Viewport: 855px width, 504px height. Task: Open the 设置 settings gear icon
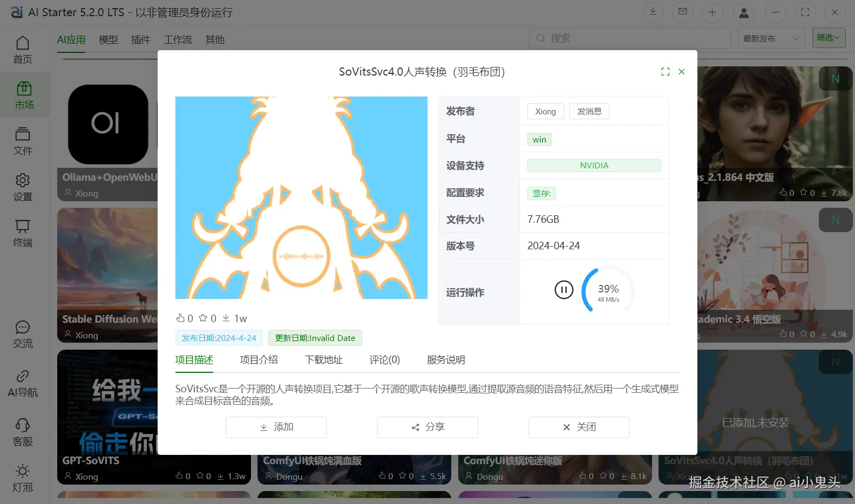(x=23, y=187)
